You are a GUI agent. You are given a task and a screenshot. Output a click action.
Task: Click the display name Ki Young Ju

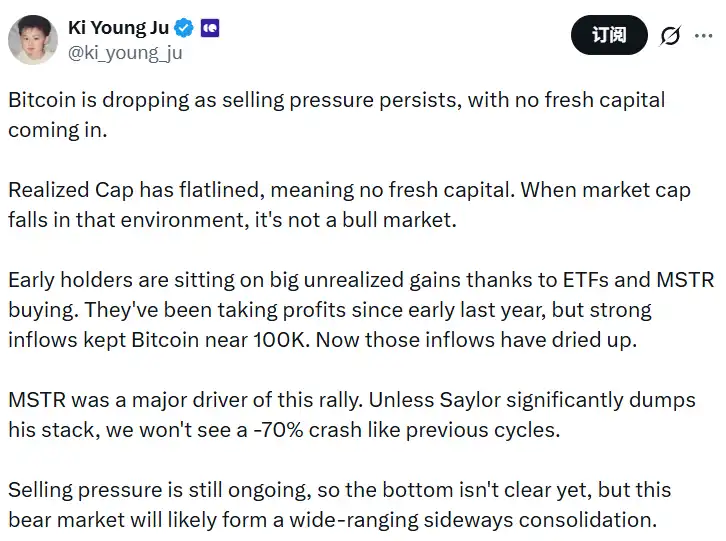click(119, 28)
